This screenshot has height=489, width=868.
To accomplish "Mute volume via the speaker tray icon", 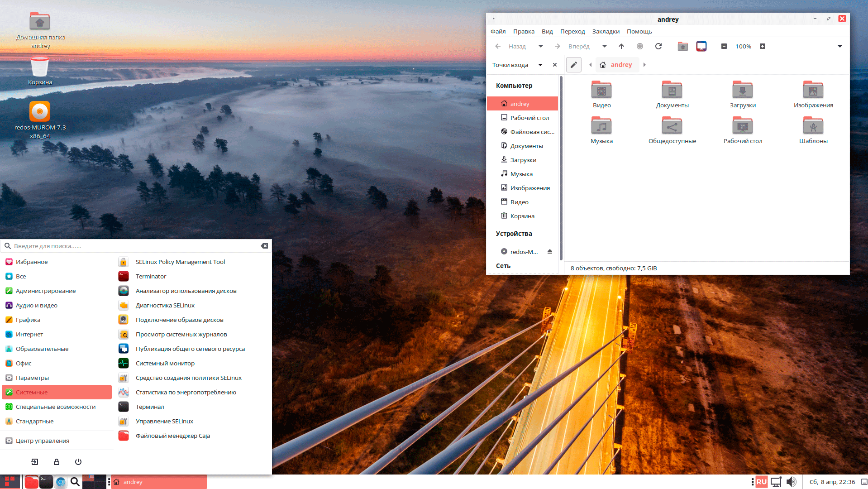I will click(x=791, y=482).
